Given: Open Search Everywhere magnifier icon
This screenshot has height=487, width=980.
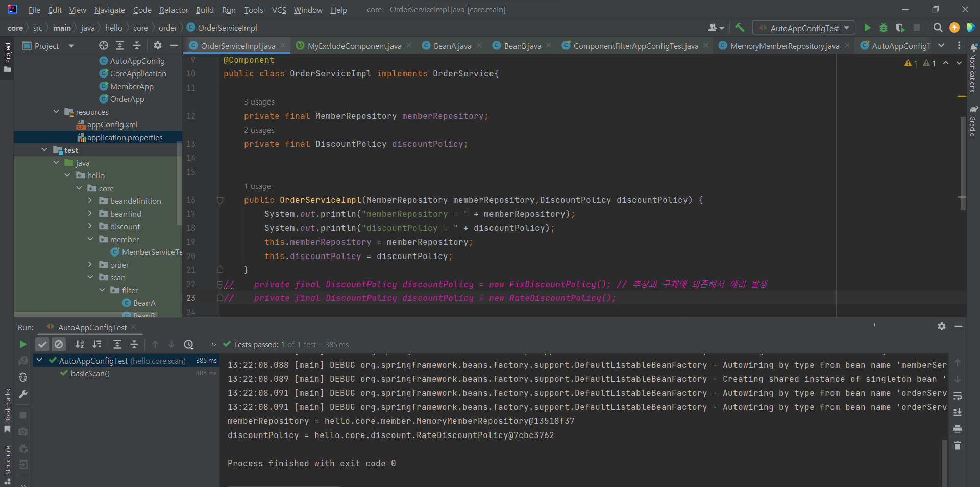Looking at the screenshot, I should 938,28.
